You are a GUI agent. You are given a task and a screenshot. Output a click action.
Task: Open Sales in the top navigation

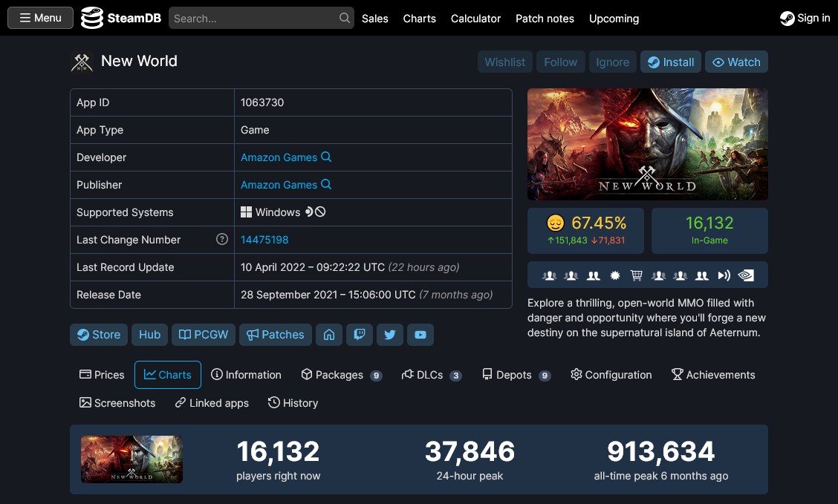(374, 18)
